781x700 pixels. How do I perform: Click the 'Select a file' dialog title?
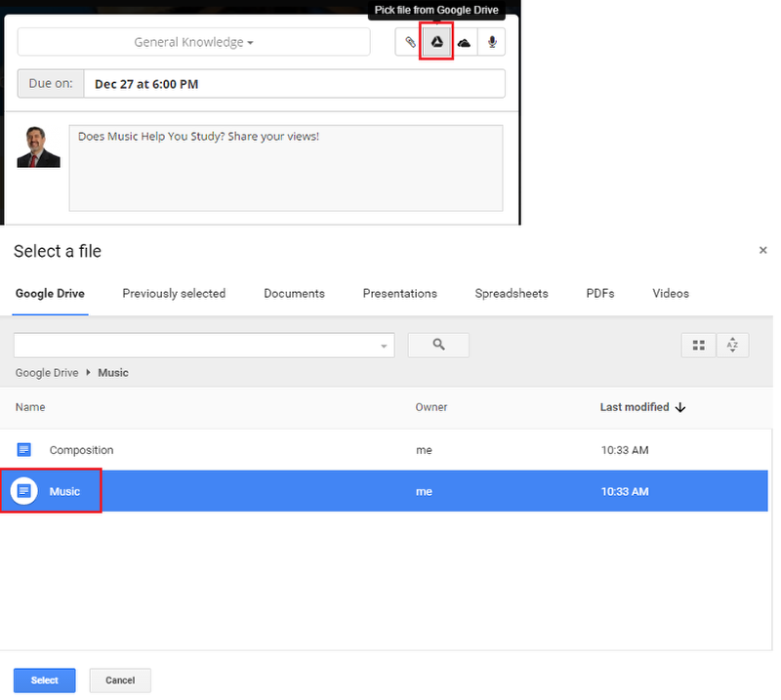[58, 251]
